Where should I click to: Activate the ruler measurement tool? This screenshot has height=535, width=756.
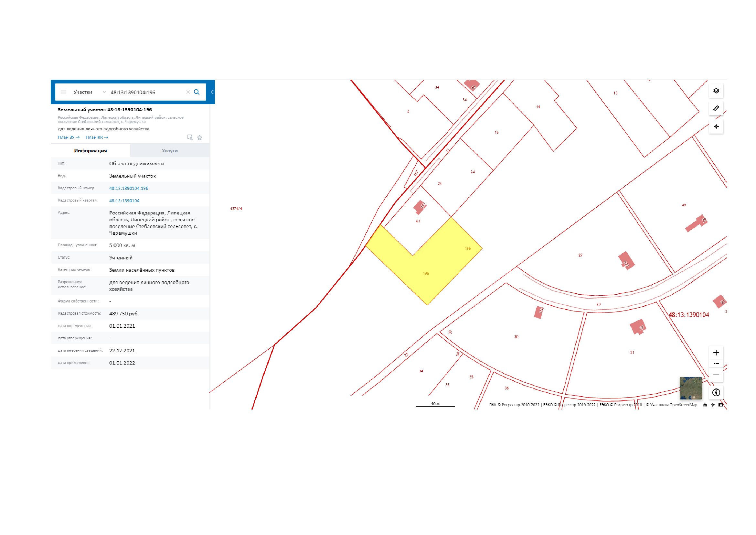coord(716,108)
